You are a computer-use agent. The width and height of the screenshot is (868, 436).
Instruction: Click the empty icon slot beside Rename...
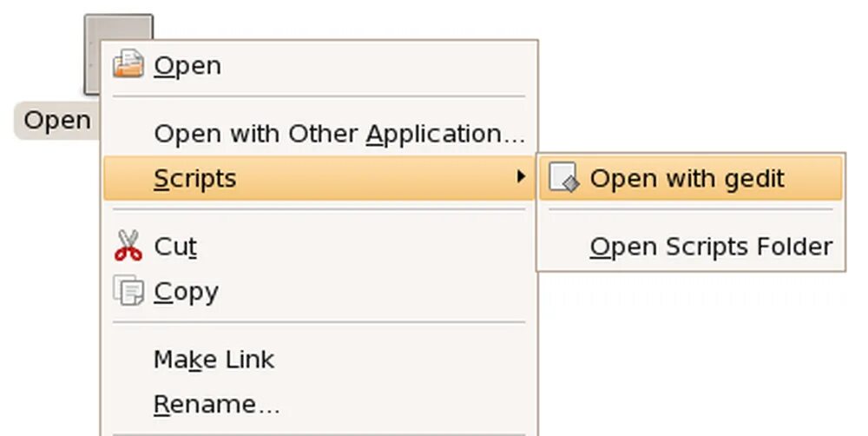(x=128, y=405)
